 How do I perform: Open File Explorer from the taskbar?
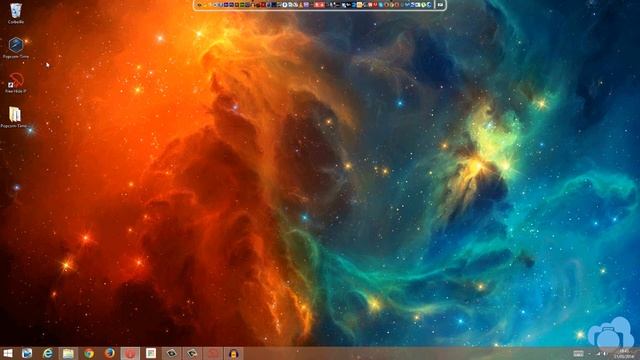tap(68, 353)
